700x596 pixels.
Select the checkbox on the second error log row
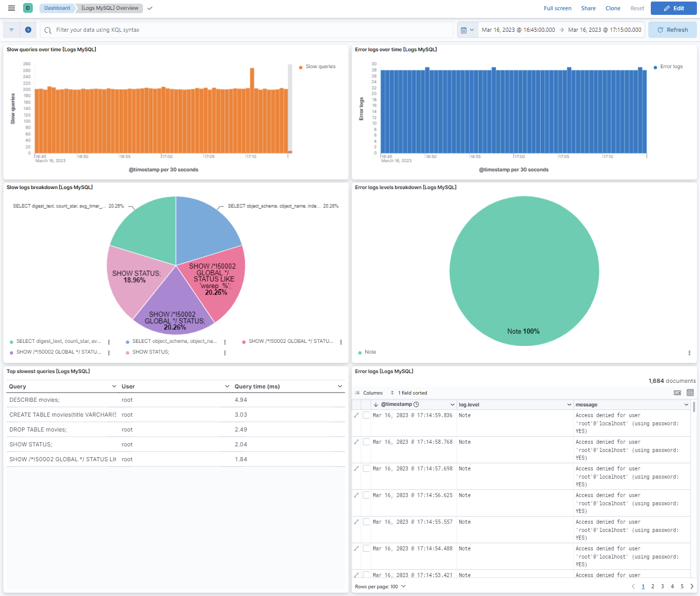coord(366,442)
